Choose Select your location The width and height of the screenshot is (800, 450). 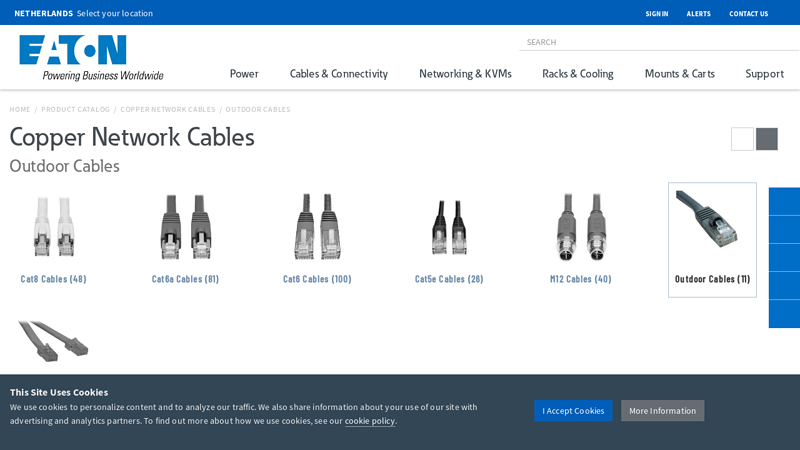pos(115,13)
